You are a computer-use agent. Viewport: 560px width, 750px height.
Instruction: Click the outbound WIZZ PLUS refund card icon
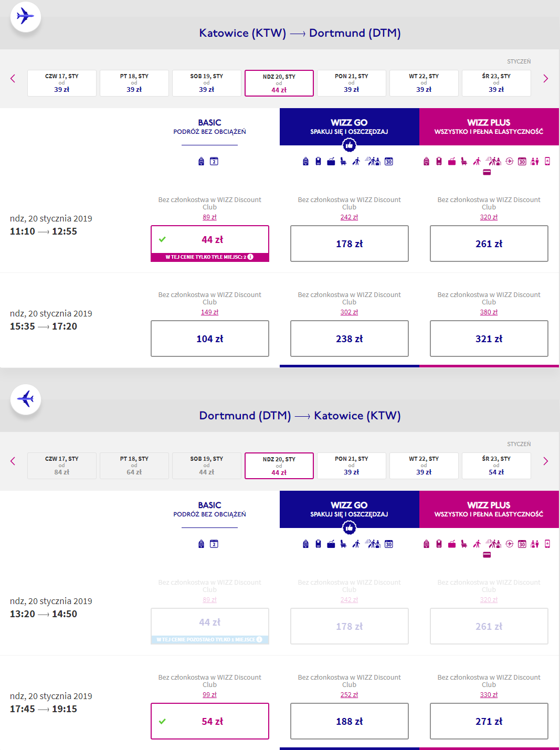tap(487, 172)
